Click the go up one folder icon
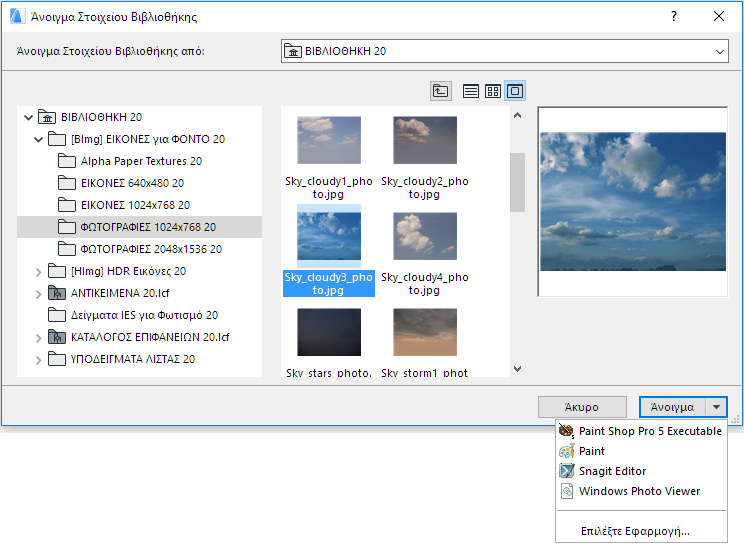Image resolution: width=744 pixels, height=544 pixels. pyautogui.click(x=440, y=91)
